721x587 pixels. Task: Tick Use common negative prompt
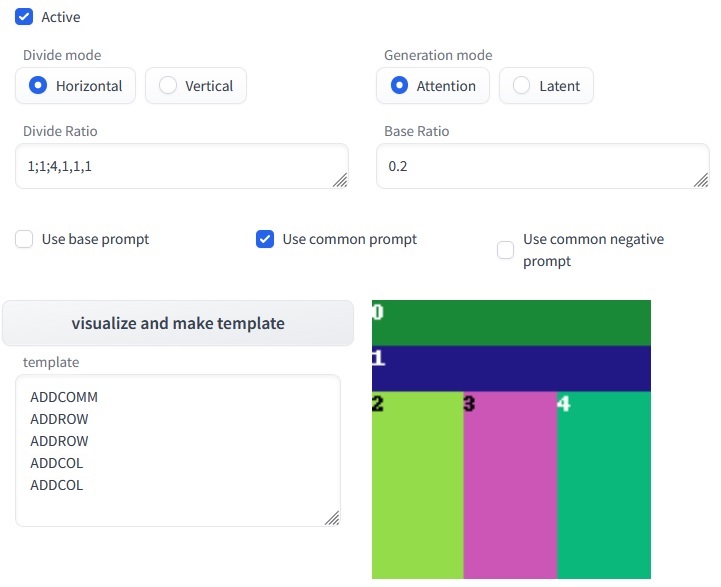pyautogui.click(x=506, y=249)
